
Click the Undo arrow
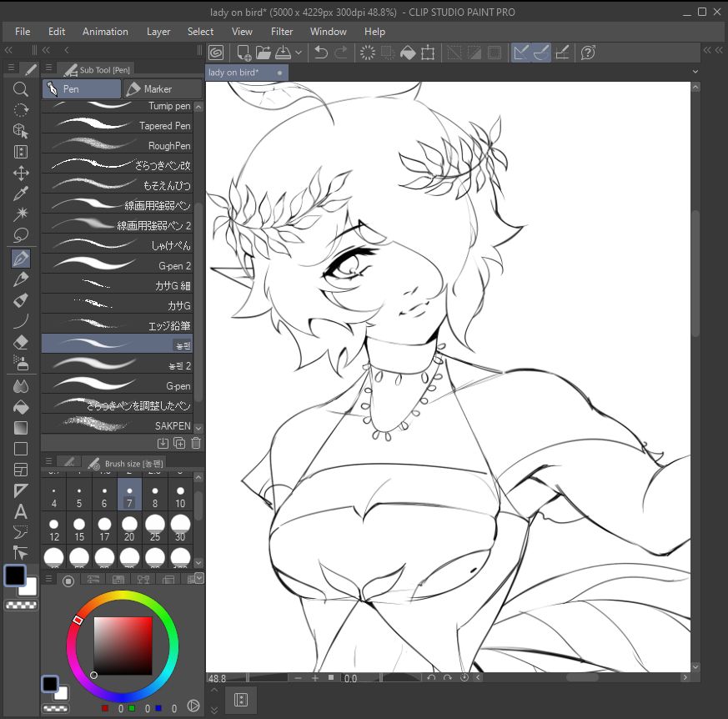coord(321,53)
